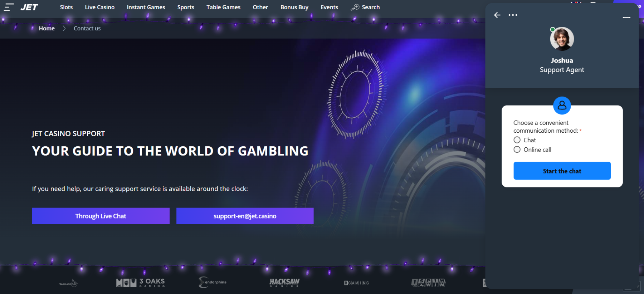Open the Bonus Buy section
Image resolution: width=644 pixels, height=294 pixels.
(x=294, y=7)
